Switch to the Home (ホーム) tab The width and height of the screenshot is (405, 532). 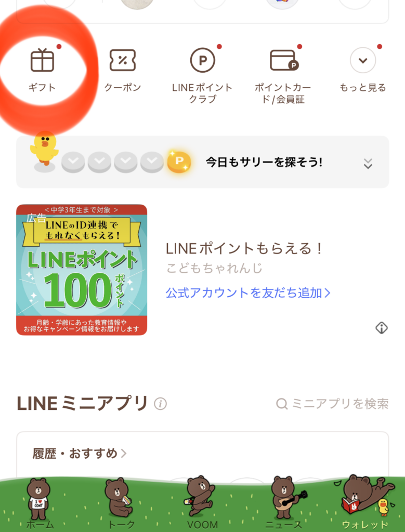click(x=38, y=501)
